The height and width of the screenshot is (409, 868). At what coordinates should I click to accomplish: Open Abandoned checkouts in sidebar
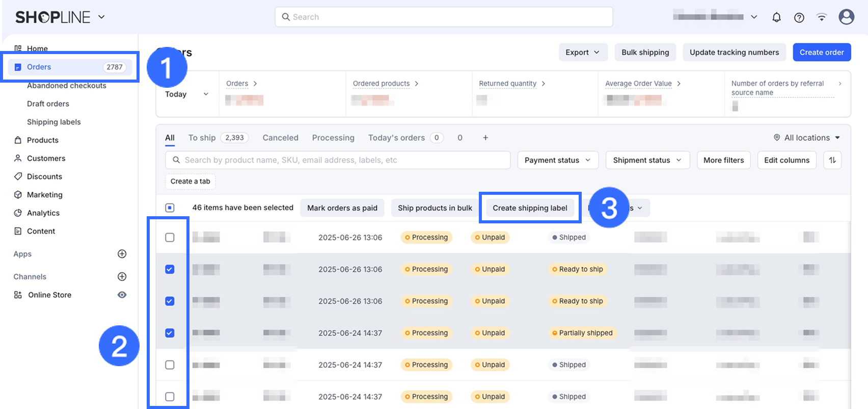coord(67,86)
